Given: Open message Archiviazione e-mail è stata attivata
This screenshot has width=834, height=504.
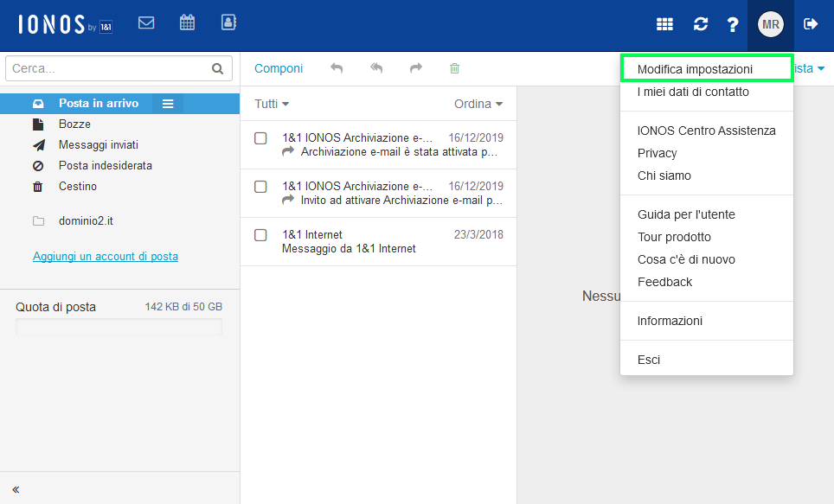Looking at the screenshot, I should (378, 145).
